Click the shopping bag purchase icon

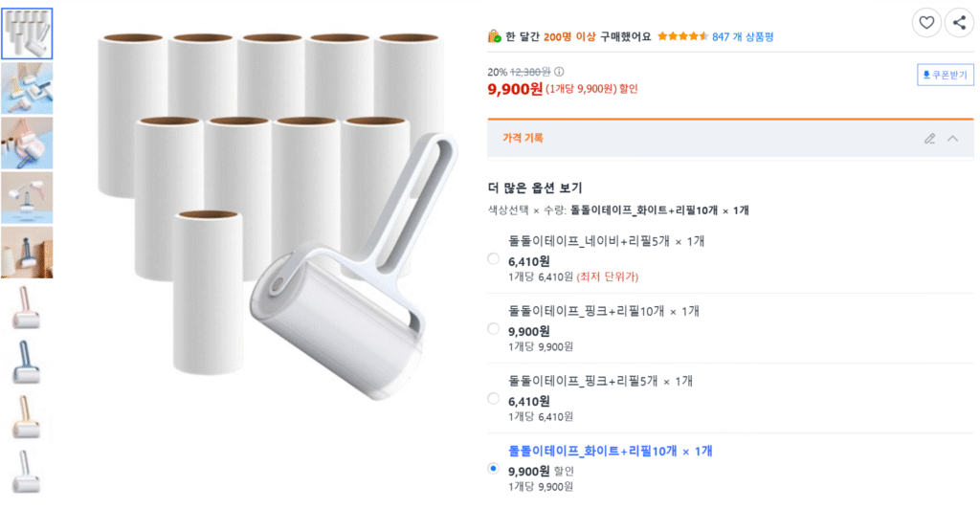pos(495,36)
